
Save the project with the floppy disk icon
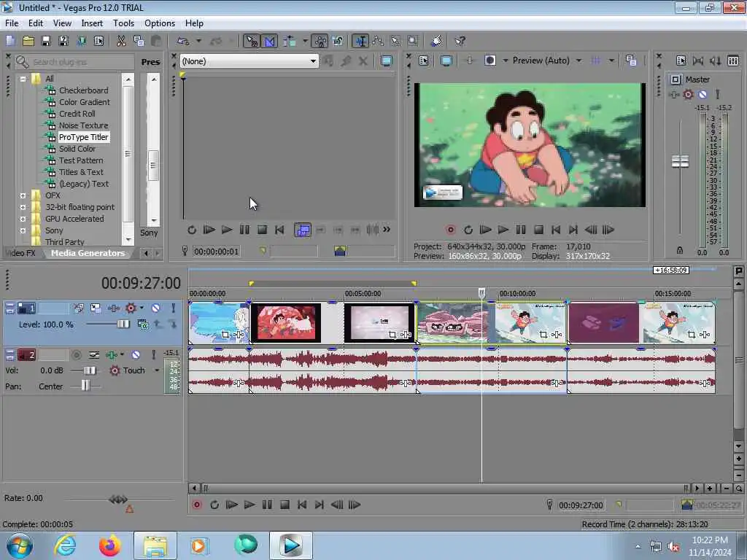(x=46, y=41)
